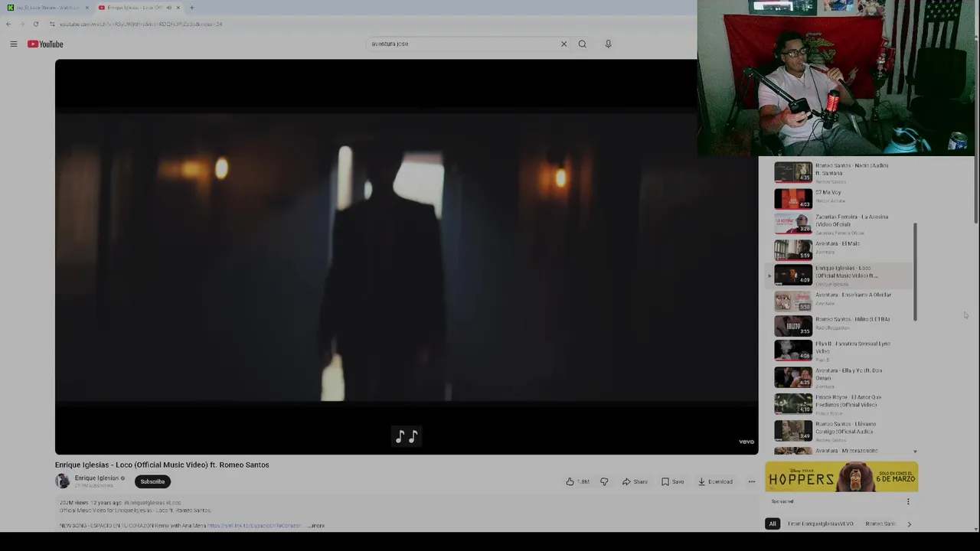Expand the description with '...more'
This screenshot has width=980, height=551.
coord(316,526)
